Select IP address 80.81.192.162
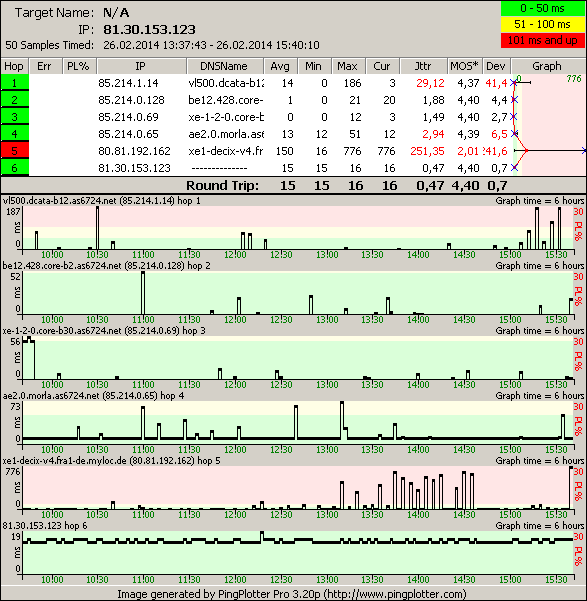The height and width of the screenshot is (601, 587). tap(134, 151)
